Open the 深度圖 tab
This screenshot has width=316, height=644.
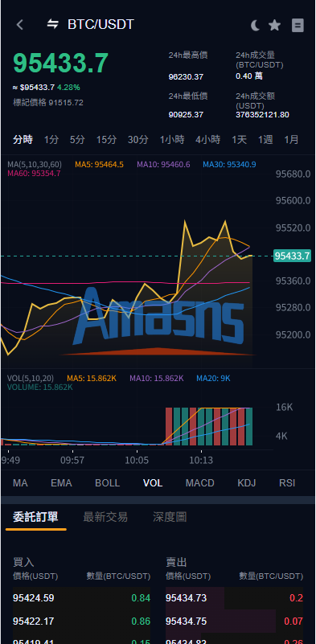click(x=170, y=517)
